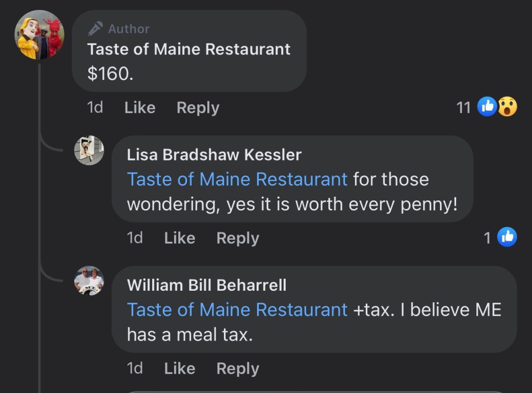Reply to the $160 comment

point(198,107)
